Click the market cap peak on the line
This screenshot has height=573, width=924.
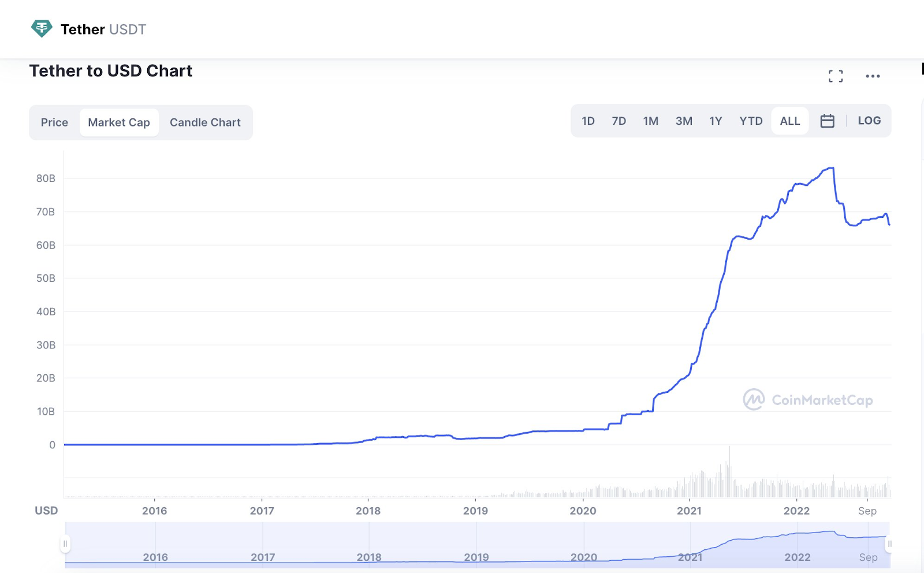coord(832,168)
